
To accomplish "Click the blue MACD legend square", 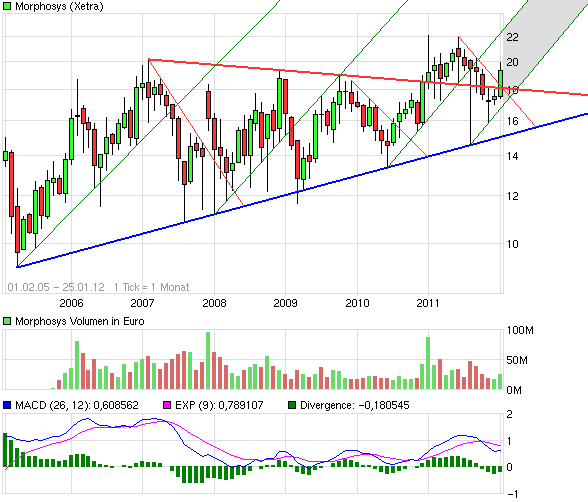I will [7, 405].
